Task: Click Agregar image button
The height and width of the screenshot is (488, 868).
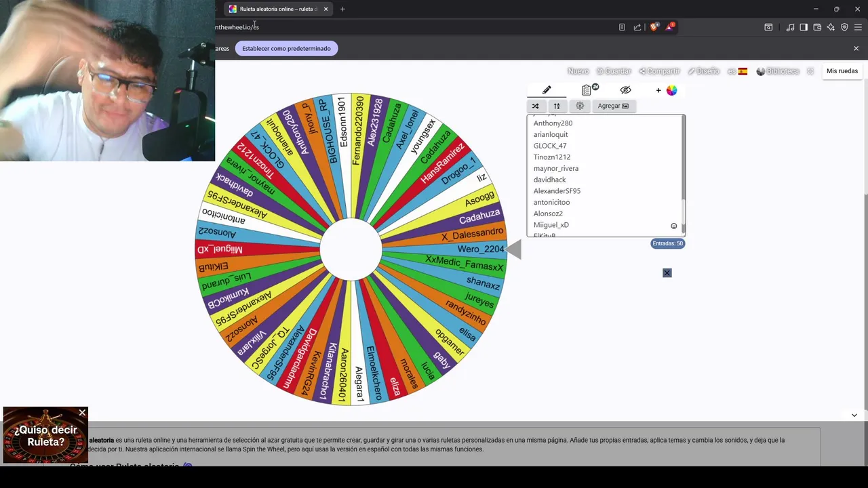Action: (x=613, y=106)
